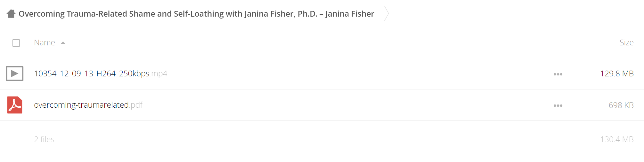Click the 2 files summary text
The width and height of the screenshot is (644, 162).
44,139
